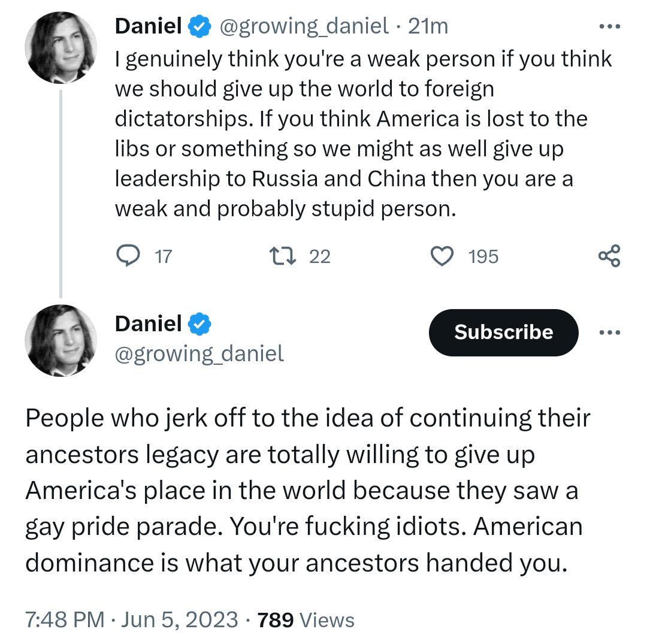This screenshot has width=647, height=644.
Task: Open Daniel's avatar on the second tweet
Action: pos(61,340)
